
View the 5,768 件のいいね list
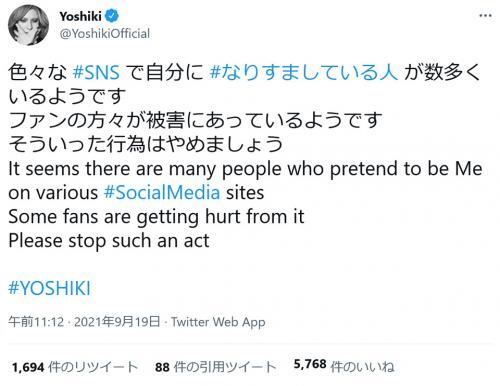click(x=344, y=366)
